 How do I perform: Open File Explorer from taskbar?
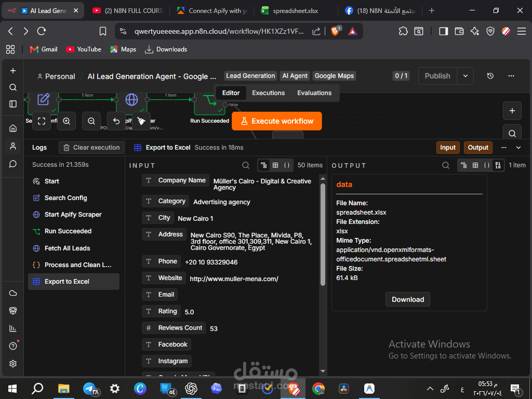[63, 389]
